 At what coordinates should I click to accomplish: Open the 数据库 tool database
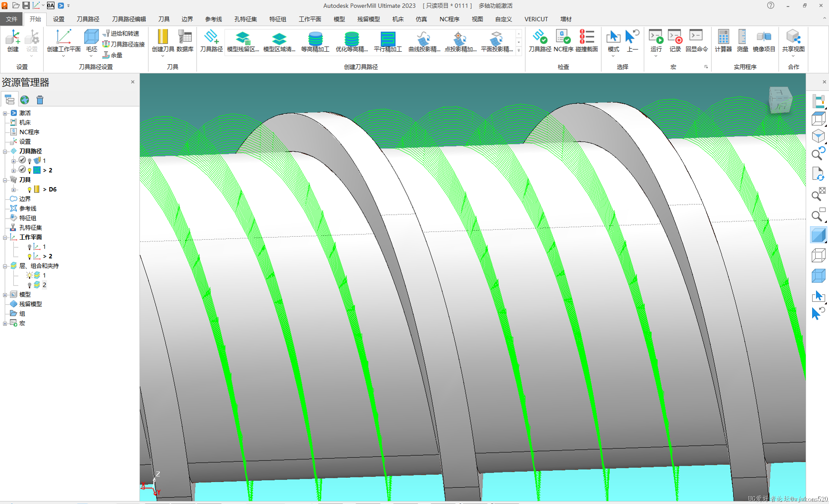click(185, 41)
